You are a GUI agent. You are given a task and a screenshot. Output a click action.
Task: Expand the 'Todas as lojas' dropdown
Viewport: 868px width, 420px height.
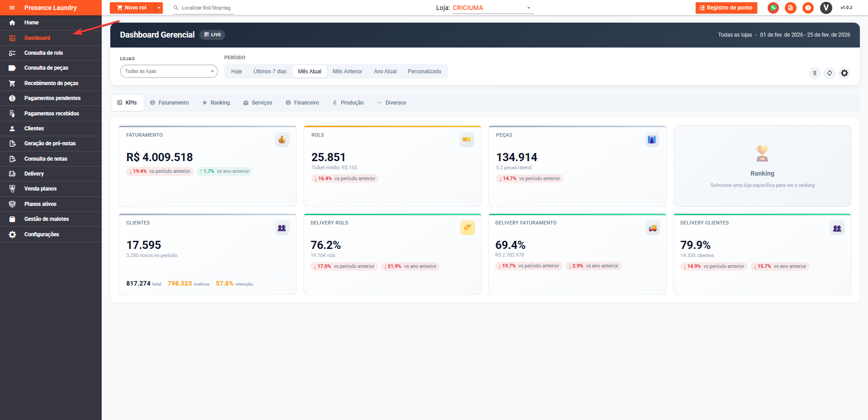(169, 72)
